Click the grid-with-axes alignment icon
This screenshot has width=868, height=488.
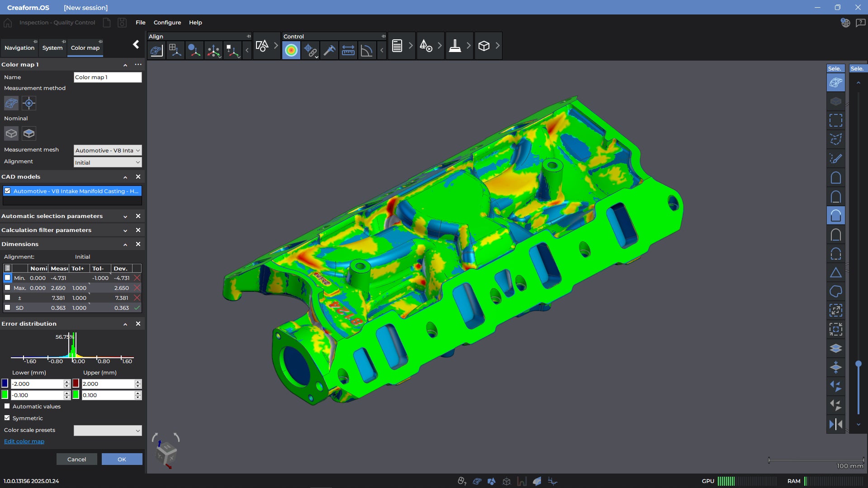(175, 50)
